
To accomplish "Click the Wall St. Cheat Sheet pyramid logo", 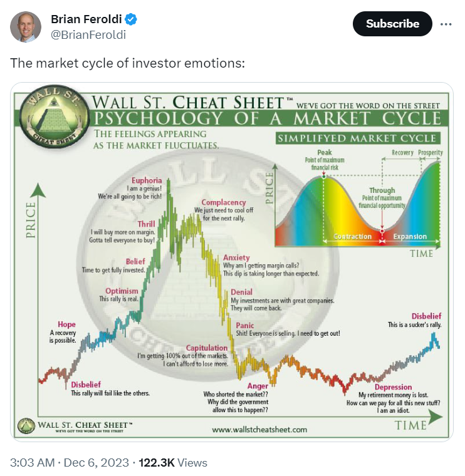I will (55, 116).
